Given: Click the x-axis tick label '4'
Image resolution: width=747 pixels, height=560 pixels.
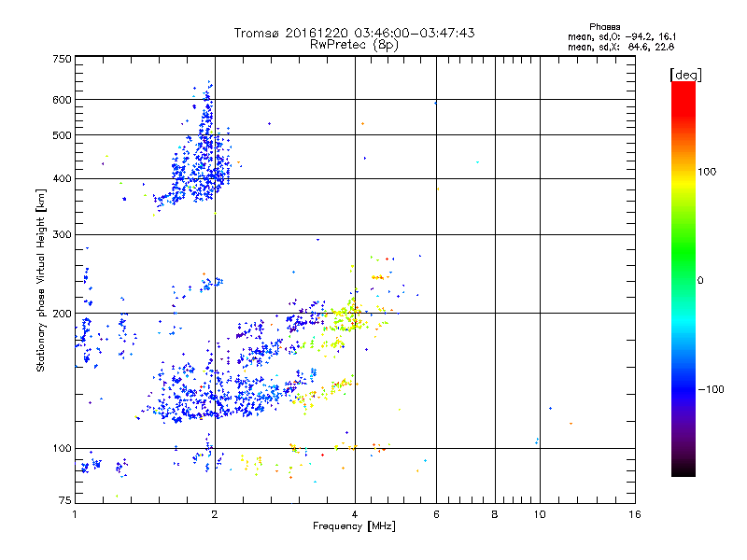Looking at the screenshot, I should 355,514.
